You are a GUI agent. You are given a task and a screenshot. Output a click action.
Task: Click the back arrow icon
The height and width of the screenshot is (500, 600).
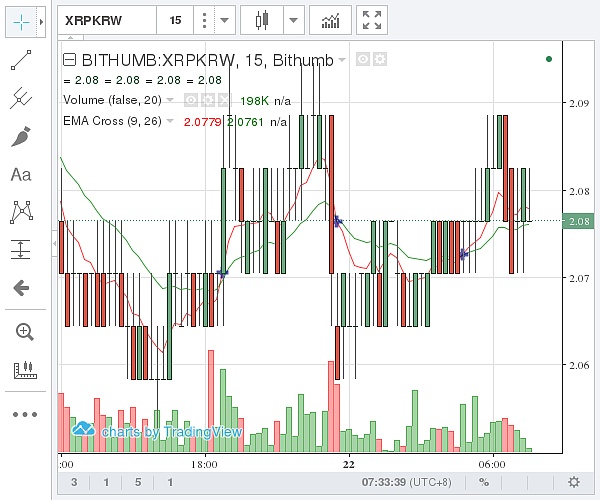[x=21, y=288]
